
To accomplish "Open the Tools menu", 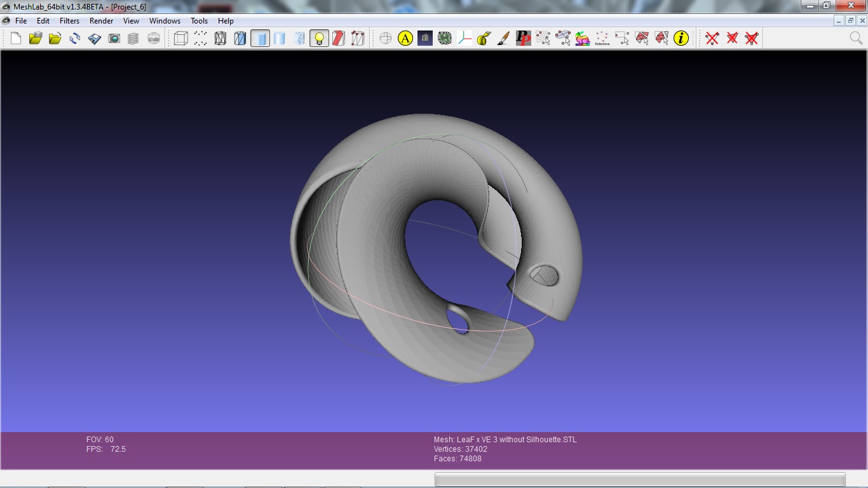I will point(200,21).
